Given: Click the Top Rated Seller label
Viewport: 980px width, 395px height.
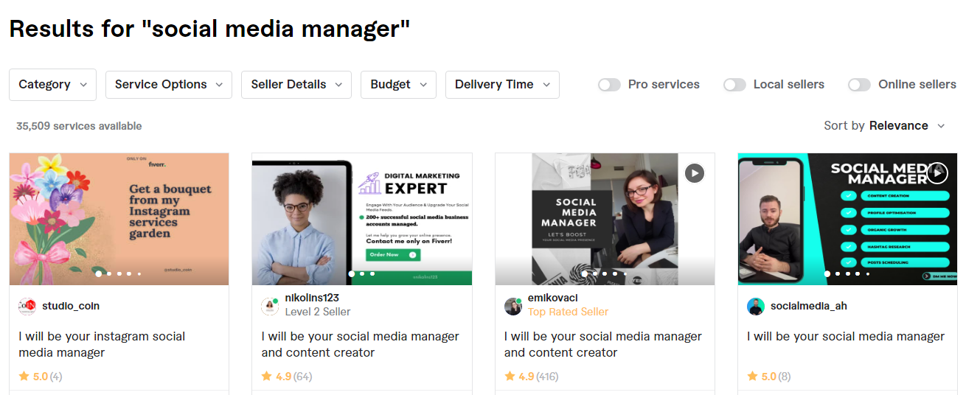Looking at the screenshot, I should click(x=569, y=312).
